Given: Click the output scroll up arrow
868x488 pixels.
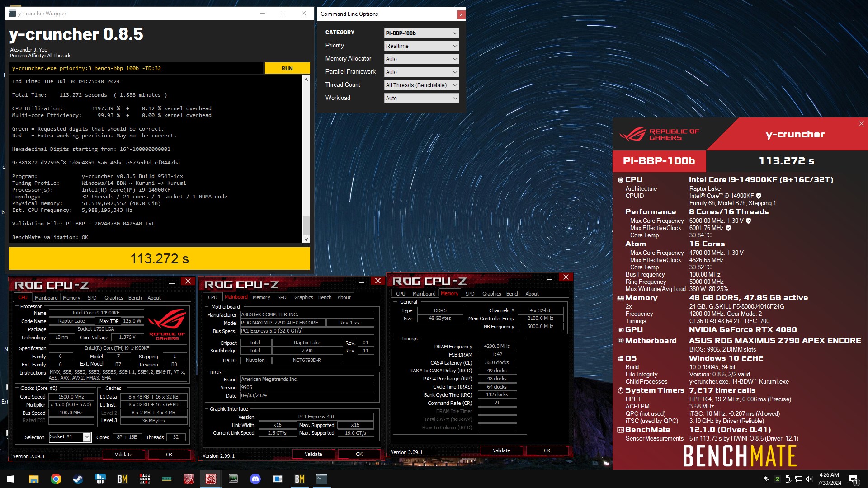Looking at the screenshot, I should coord(306,80).
